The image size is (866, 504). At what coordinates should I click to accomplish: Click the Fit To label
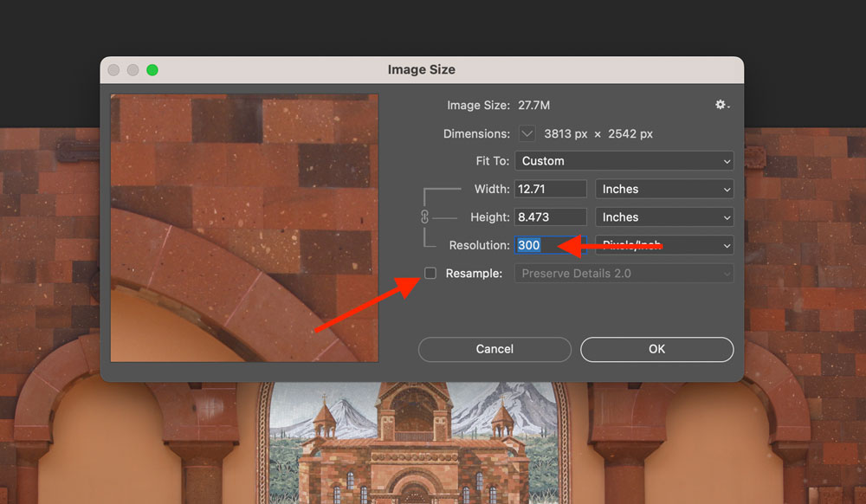tap(492, 161)
